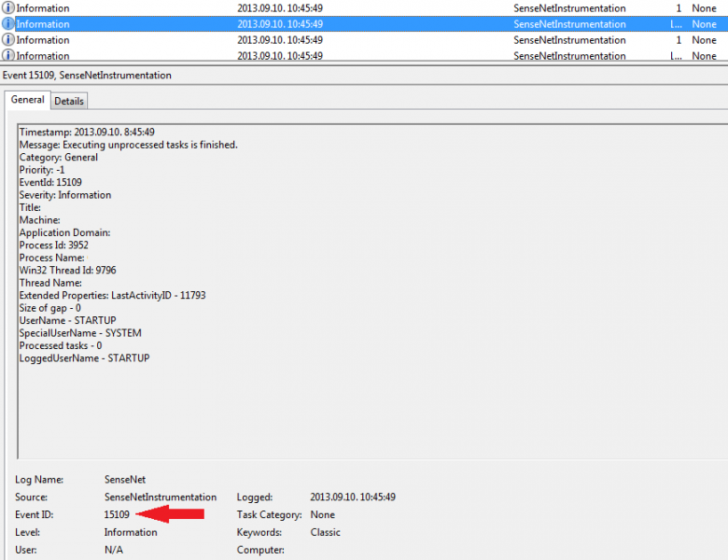Click the info icon of the highlighted Information row

[7, 23]
